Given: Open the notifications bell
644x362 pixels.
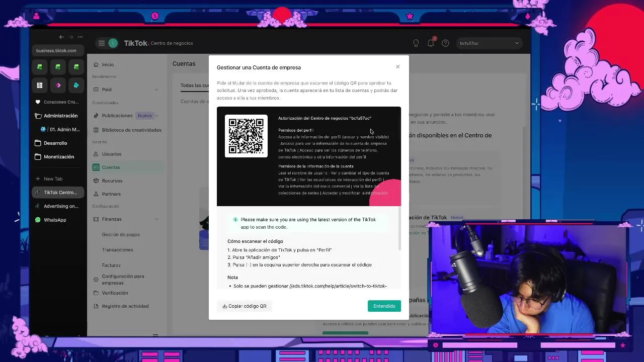Looking at the screenshot, I should coord(431,43).
